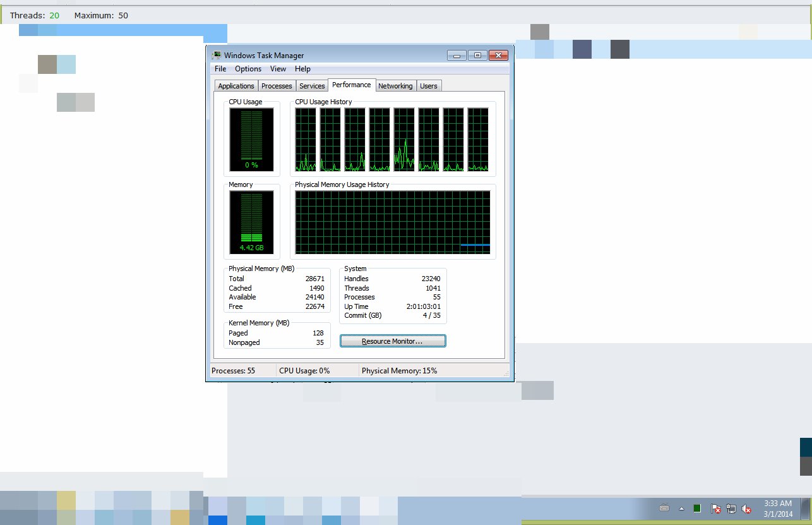Click the Task Manager title bar icon

(x=217, y=56)
